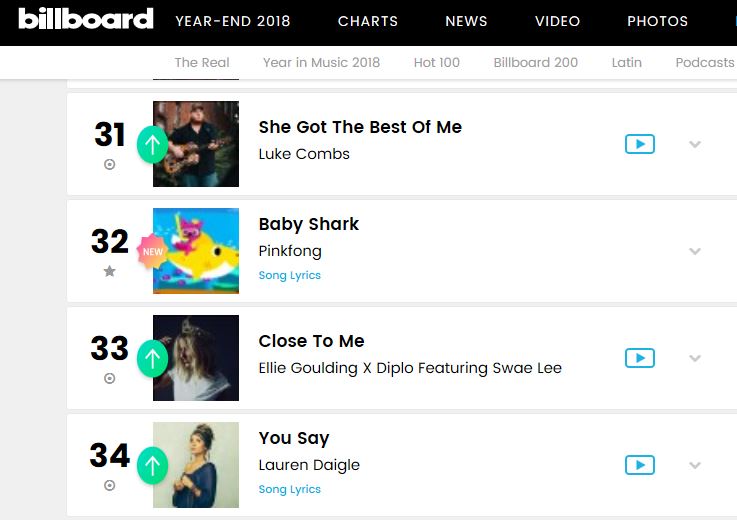Expand the You Say chart entry
Screen dimensions: 737x520
tap(695, 465)
